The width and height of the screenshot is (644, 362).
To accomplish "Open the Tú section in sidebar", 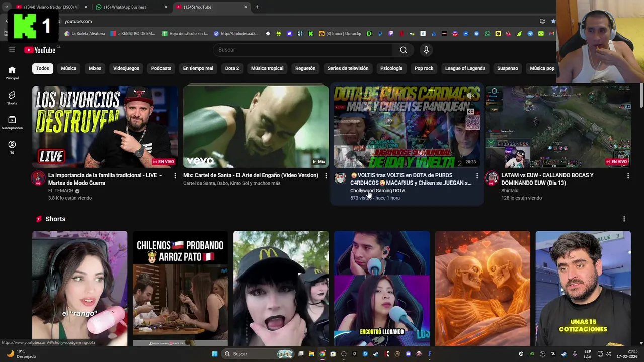I will coord(12,147).
